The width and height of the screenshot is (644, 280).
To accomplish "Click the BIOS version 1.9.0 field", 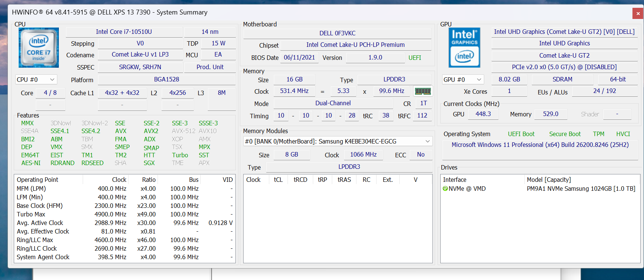I will click(375, 58).
